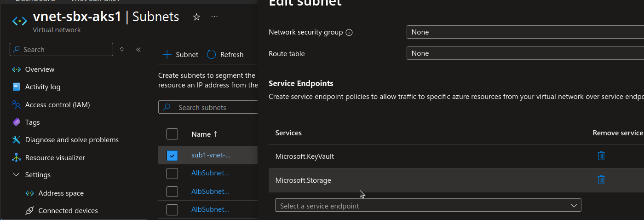Click the info icon beside Network security group
Image resolution: width=644 pixels, height=220 pixels.
(349, 33)
